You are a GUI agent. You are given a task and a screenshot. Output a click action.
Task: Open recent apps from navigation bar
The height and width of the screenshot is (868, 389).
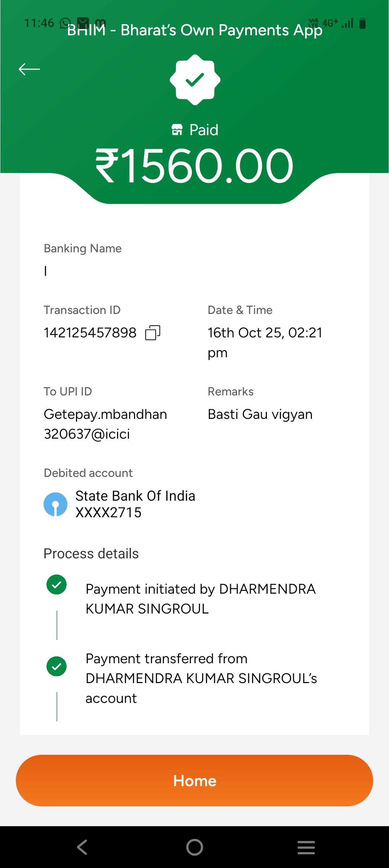pyautogui.click(x=306, y=847)
